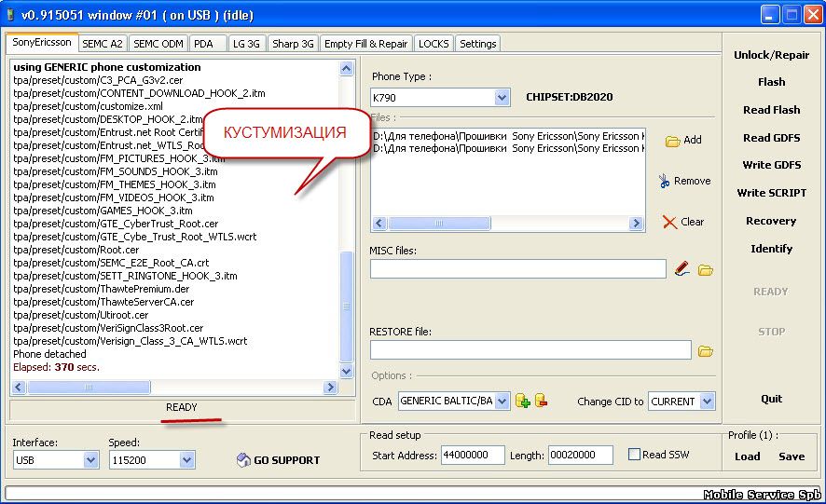Click the Identify button

771,249
